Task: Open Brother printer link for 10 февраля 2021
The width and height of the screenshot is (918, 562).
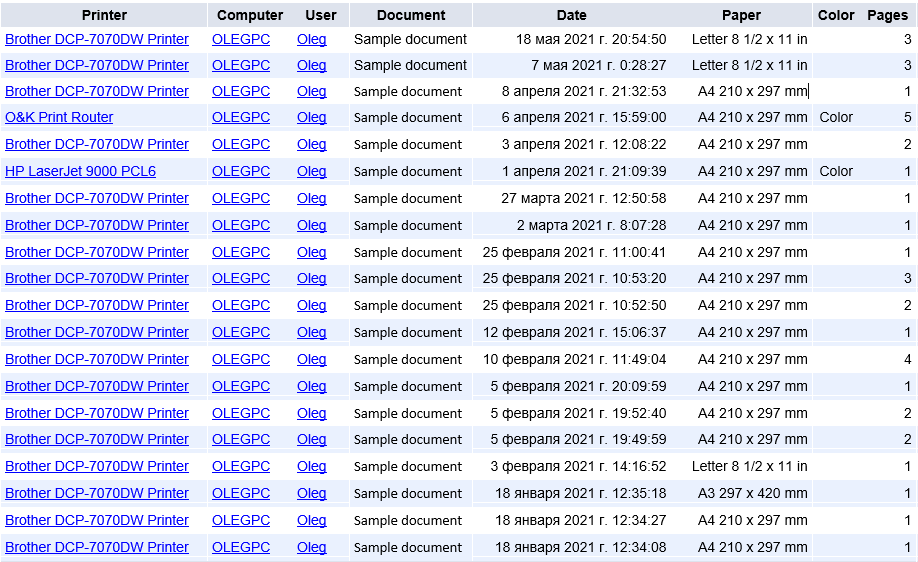Action: [97, 359]
